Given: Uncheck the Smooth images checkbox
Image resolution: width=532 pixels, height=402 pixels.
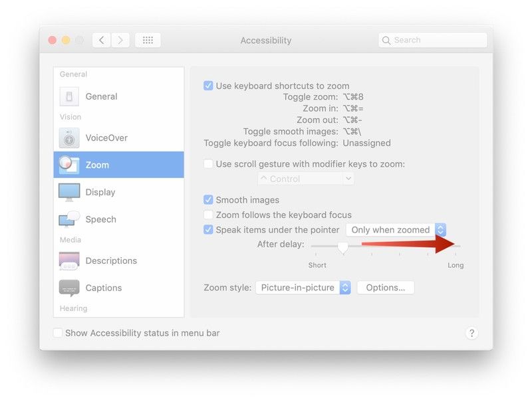Looking at the screenshot, I should (208, 200).
